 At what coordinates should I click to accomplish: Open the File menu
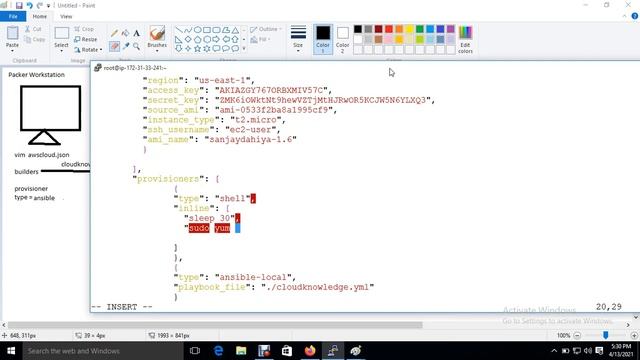[13, 16]
